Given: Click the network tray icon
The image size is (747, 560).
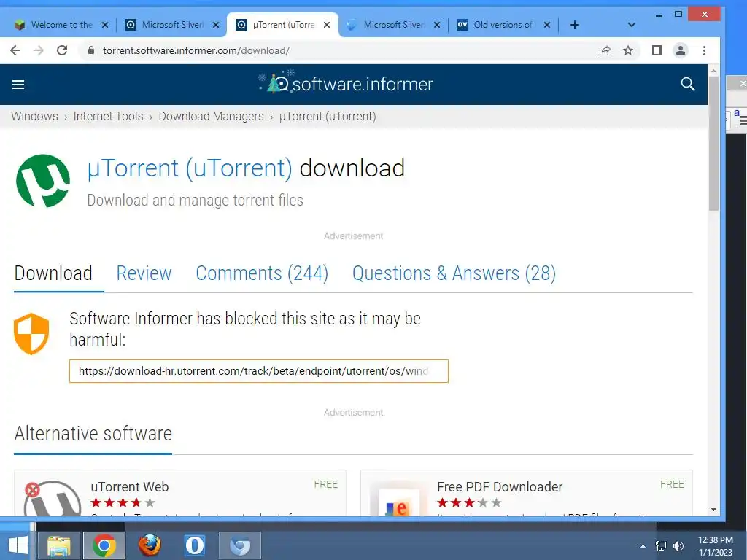Looking at the screenshot, I should pos(661,546).
